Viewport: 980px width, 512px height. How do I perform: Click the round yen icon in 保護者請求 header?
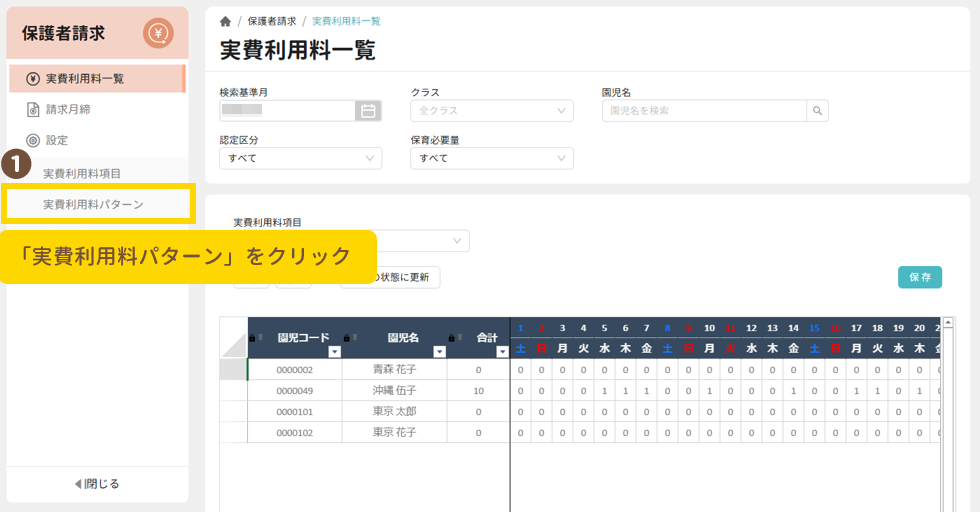tap(158, 33)
